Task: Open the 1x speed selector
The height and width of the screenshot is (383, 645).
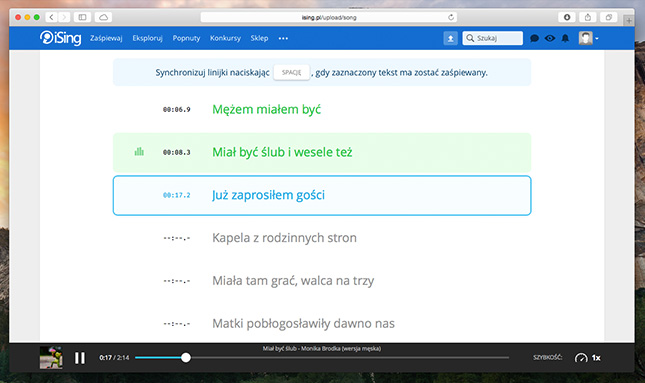Action: (x=596, y=358)
